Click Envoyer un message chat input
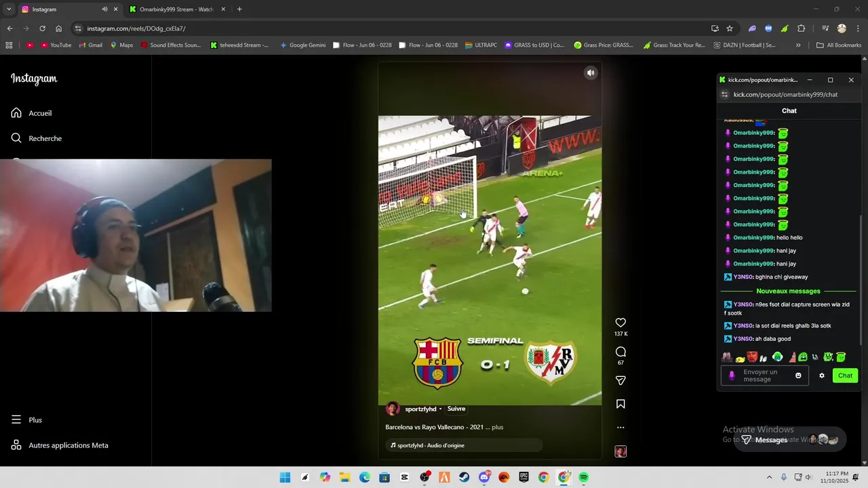This screenshot has width=868, height=488. [766, 375]
